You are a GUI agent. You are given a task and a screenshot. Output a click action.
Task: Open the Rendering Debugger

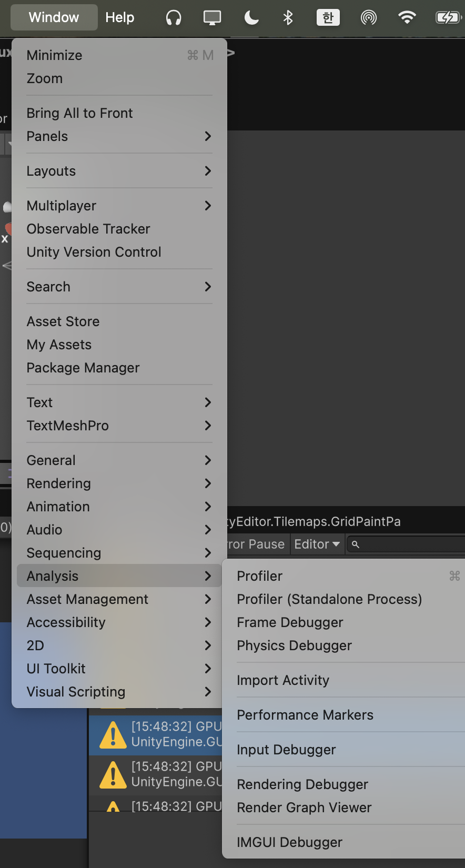tap(346, 784)
